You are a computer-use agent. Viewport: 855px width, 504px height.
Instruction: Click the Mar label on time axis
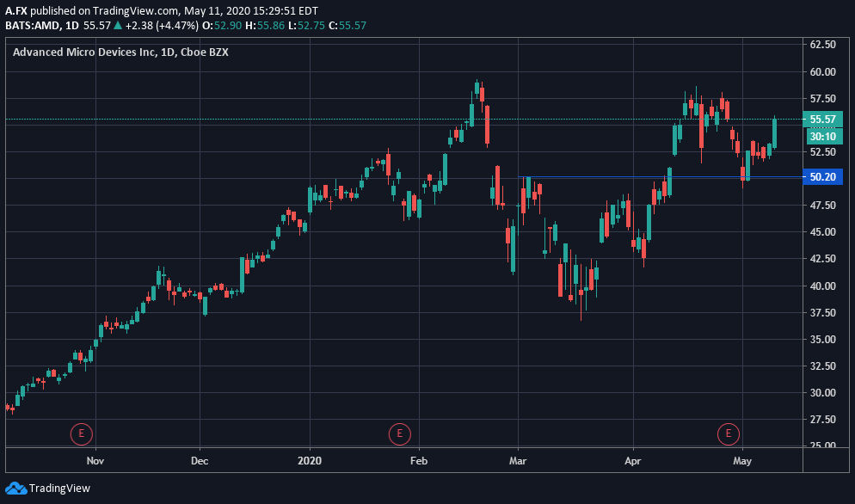click(518, 461)
